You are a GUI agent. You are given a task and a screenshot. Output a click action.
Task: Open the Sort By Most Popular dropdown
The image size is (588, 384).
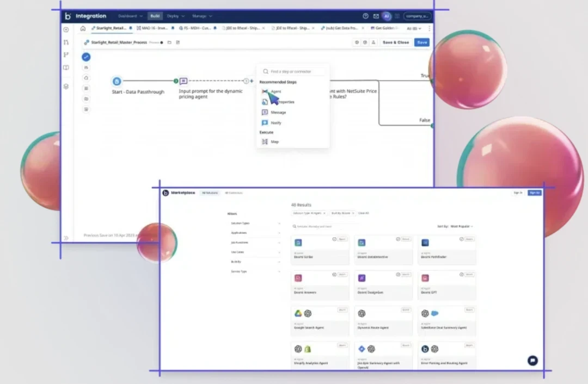pyautogui.click(x=461, y=226)
